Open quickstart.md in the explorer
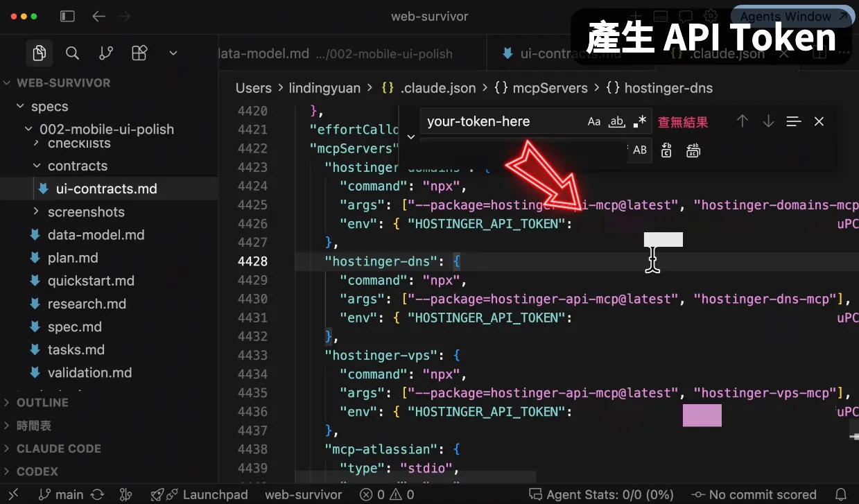The height and width of the screenshot is (504, 859). [91, 280]
